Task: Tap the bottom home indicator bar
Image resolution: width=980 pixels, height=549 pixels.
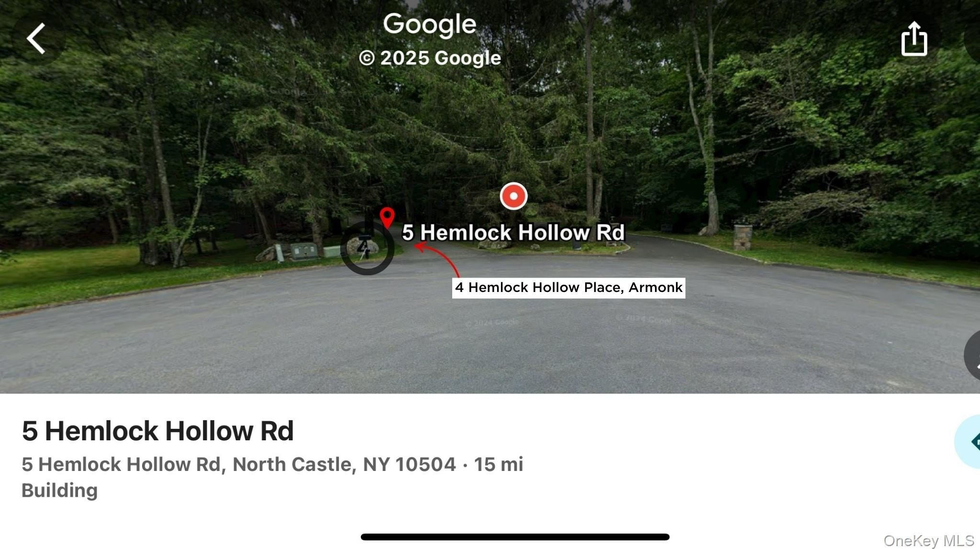Action: 515,537
